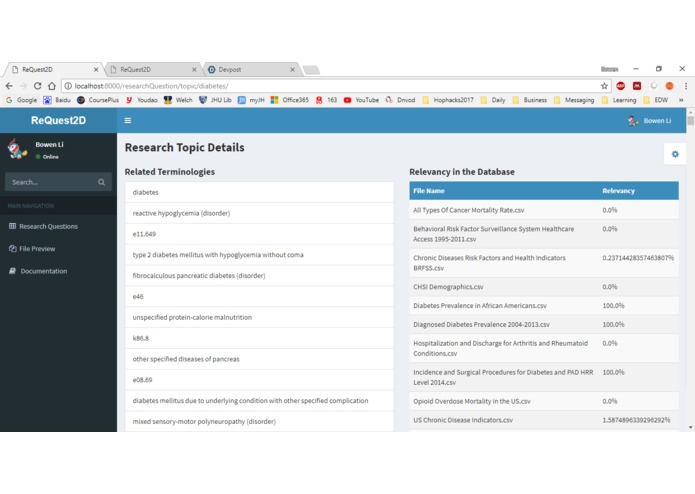Select 'unspecified protein-calorie malnutrition' row

pyautogui.click(x=259, y=317)
